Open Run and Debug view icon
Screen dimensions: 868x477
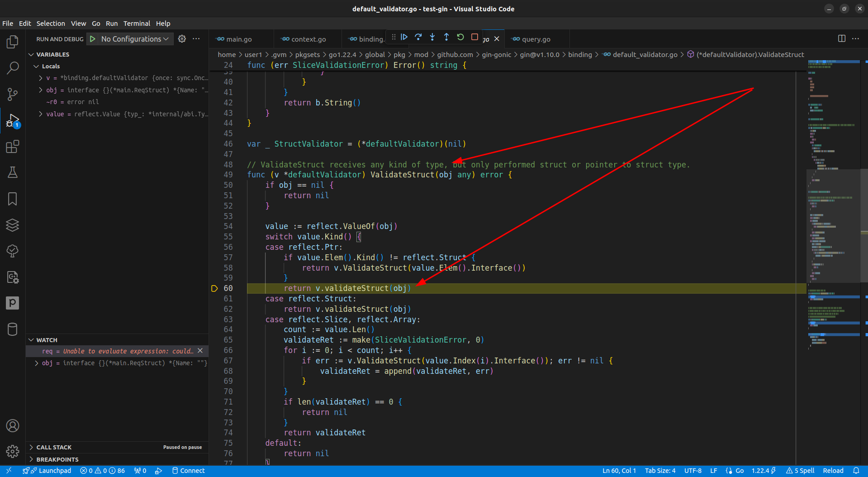tap(13, 120)
